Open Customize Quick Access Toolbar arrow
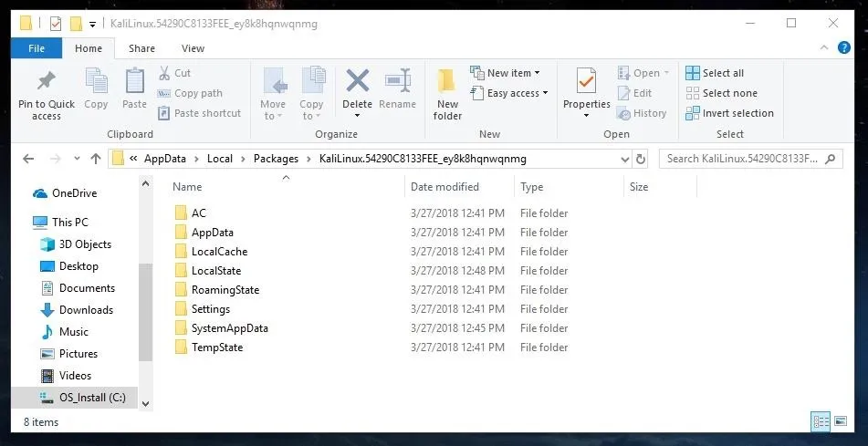This screenshot has width=868, height=446. click(92, 25)
